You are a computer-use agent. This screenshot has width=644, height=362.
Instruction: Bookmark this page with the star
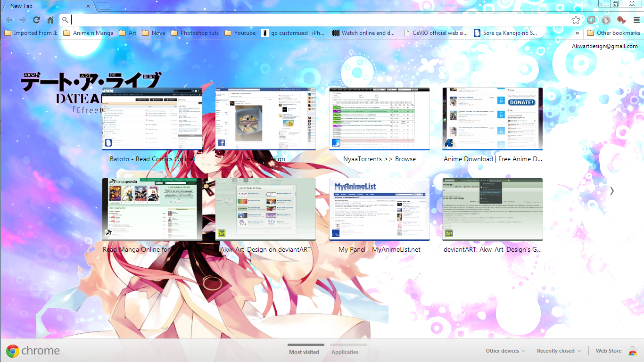coord(576,20)
